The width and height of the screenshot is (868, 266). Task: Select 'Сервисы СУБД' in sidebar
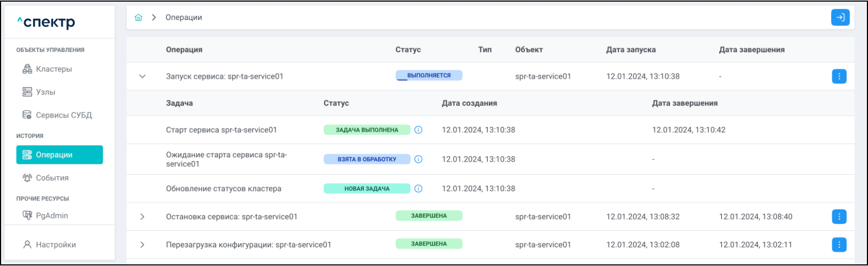(63, 115)
